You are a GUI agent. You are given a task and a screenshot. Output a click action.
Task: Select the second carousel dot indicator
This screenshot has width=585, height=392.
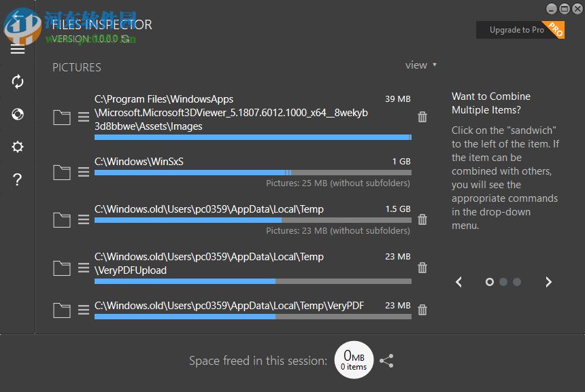pyautogui.click(x=503, y=282)
